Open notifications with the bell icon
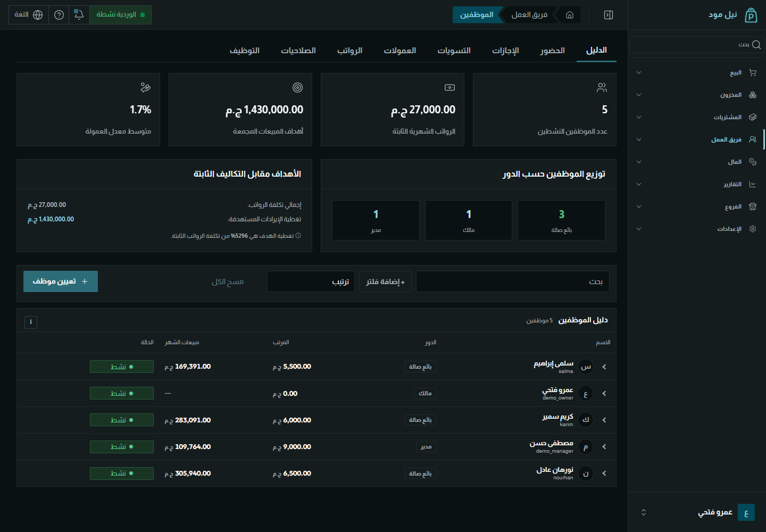Viewport: 766px width, 532px height. click(x=79, y=15)
